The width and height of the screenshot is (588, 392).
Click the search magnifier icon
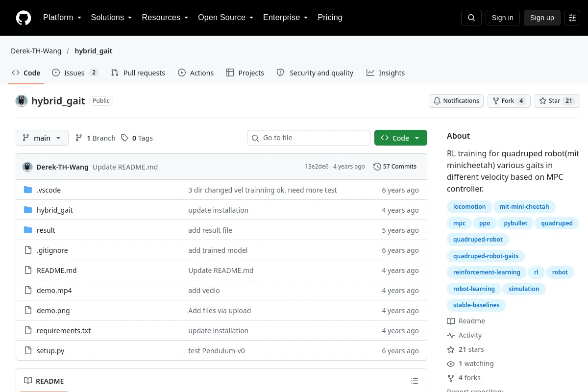point(471,18)
